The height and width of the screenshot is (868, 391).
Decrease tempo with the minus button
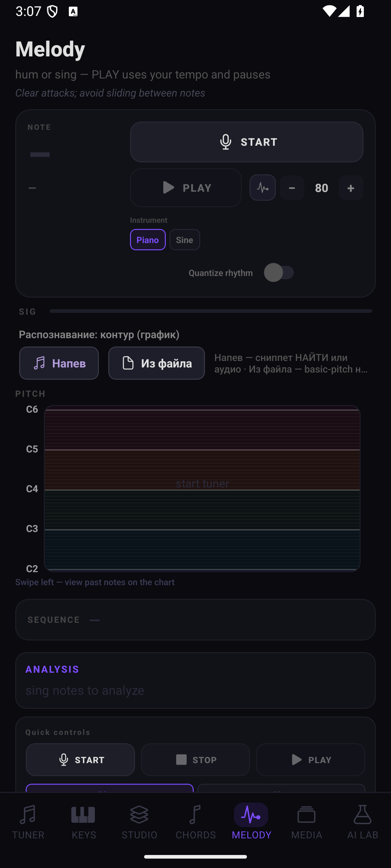tap(292, 188)
